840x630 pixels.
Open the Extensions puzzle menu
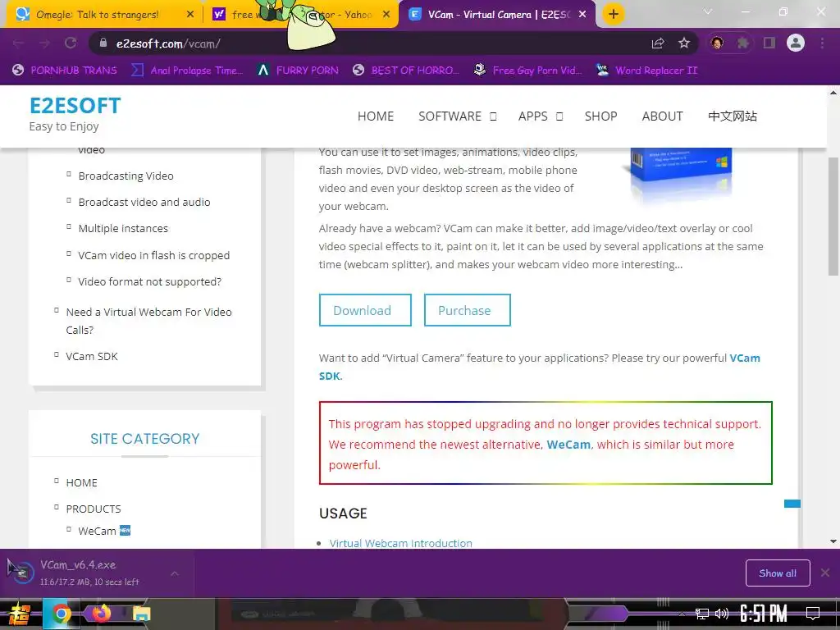coord(743,43)
